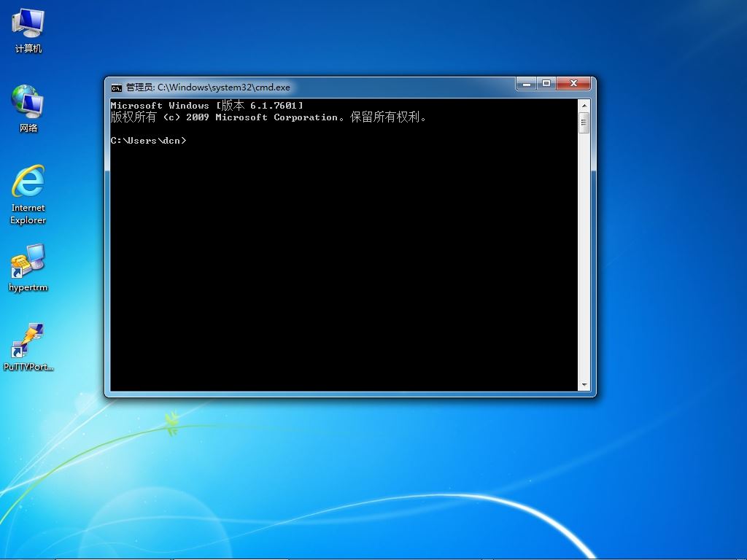Click the cmd title bar text 管理员: C:\Windows\system32\cmd.exe

(x=208, y=87)
